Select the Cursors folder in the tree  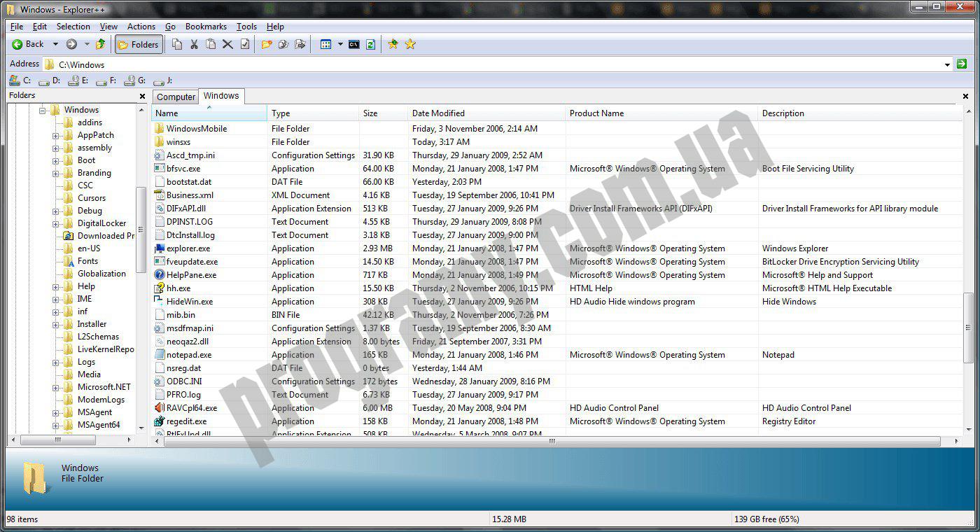point(92,198)
